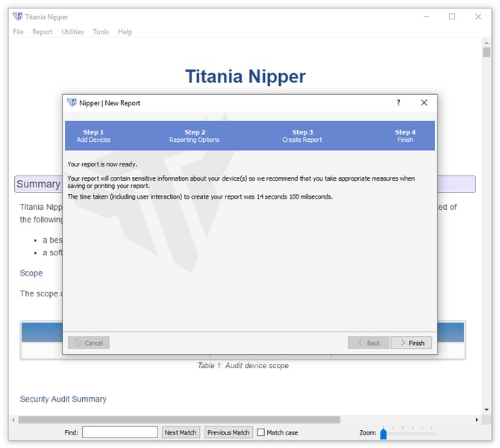The height and width of the screenshot is (448, 500).
Task: Open the Utilities menu
Action: [x=72, y=32]
